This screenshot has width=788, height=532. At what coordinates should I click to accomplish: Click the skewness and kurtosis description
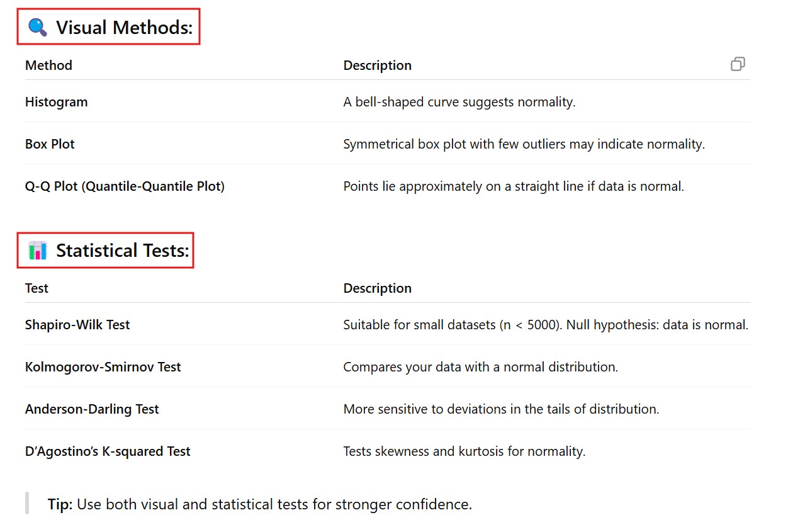click(464, 451)
